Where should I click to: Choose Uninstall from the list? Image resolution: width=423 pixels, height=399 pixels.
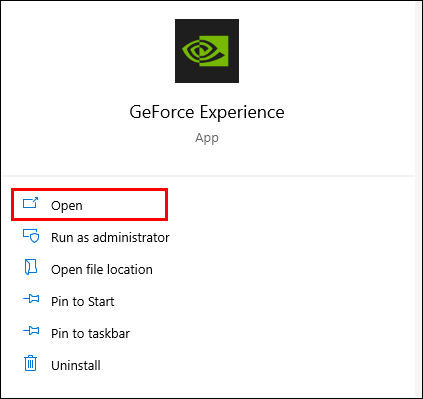coord(76,366)
